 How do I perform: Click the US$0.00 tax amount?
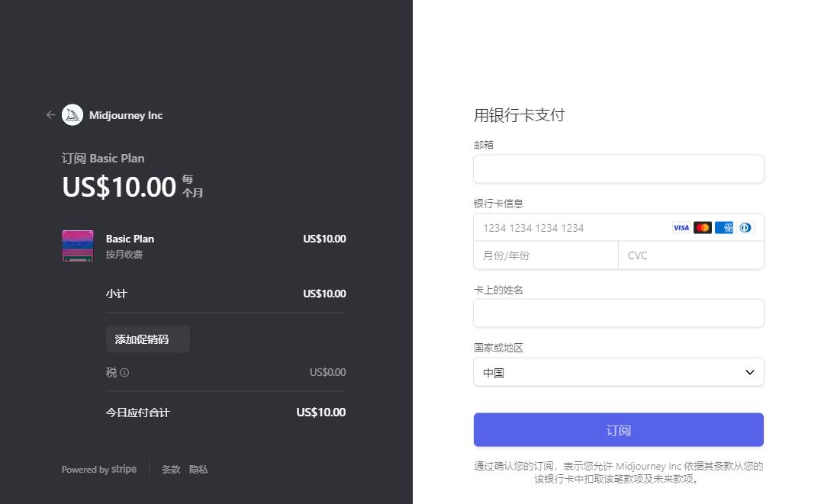(x=328, y=372)
